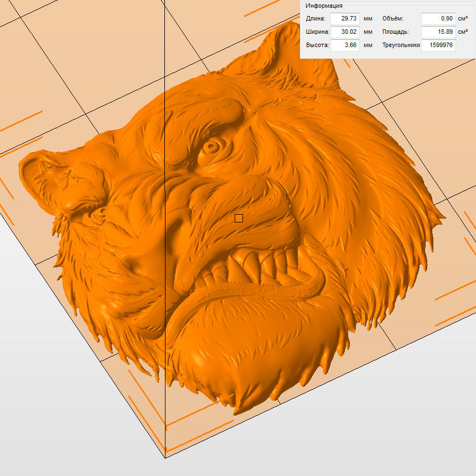This screenshot has width=476, height=476.
Task: Click the Площадь label text
Action: point(396,32)
